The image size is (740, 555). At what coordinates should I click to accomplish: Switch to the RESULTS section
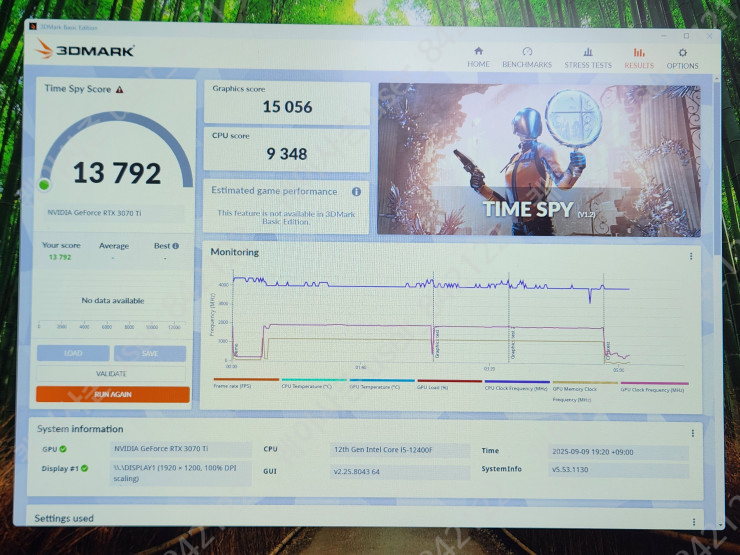coord(639,59)
